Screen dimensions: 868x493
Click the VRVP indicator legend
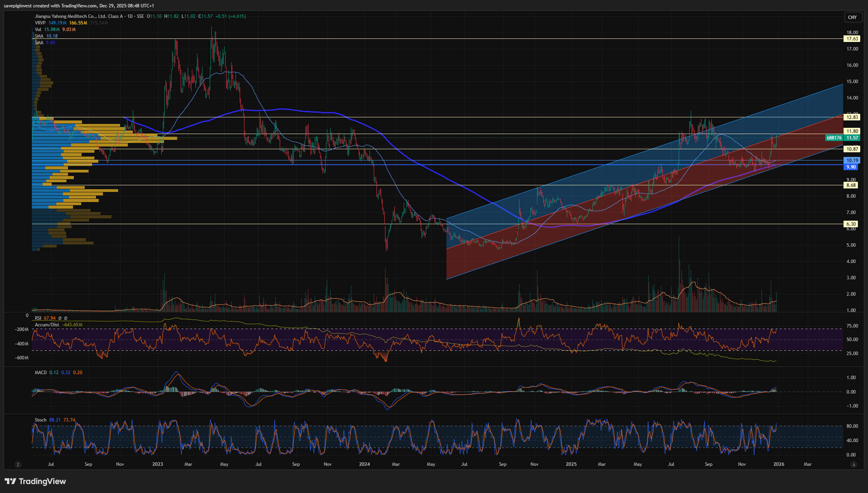tap(40, 23)
